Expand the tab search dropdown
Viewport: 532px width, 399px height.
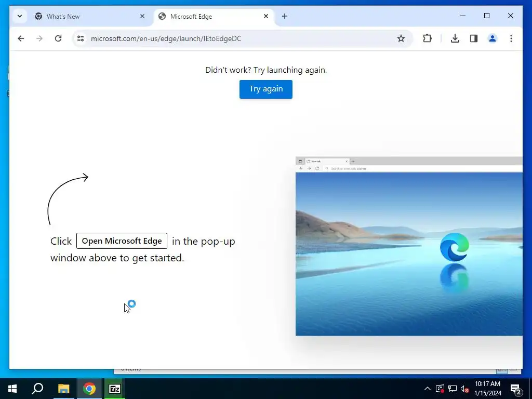tap(20, 16)
